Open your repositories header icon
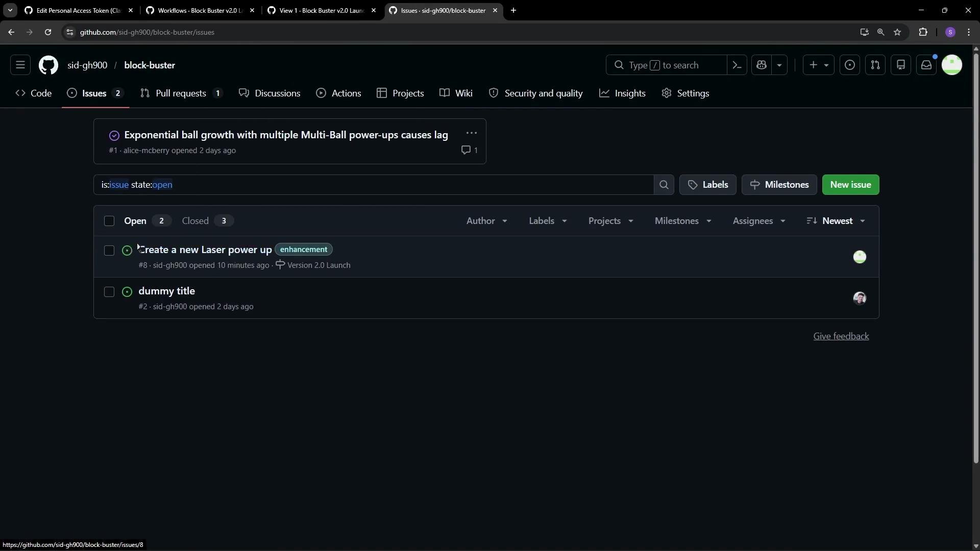The width and height of the screenshot is (980, 551). [x=901, y=65]
